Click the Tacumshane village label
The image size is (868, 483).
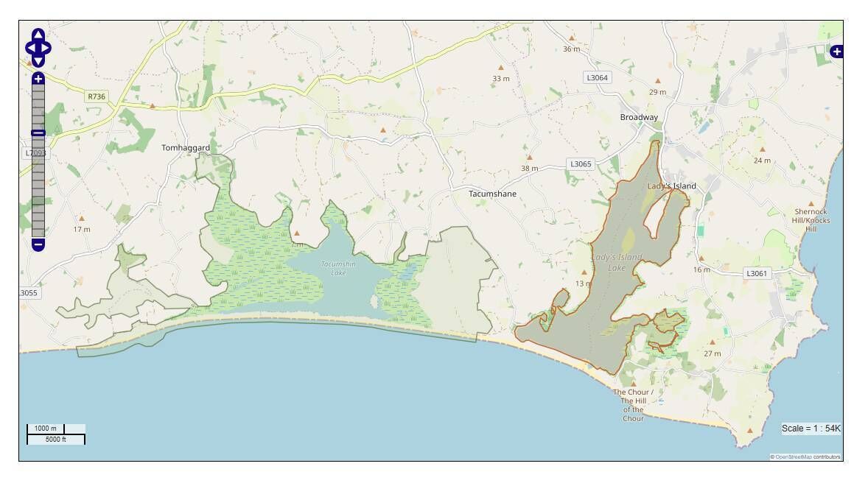tap(492, 194)
